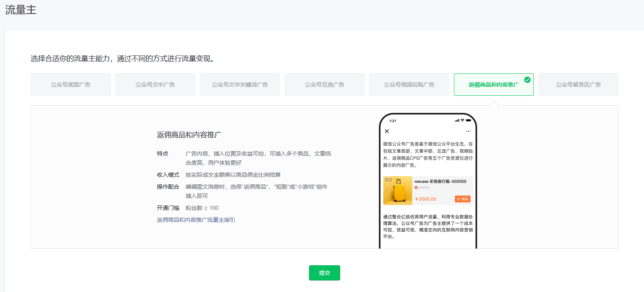Click the yellow suitcase product thumbnail
The image size is (644, 292).
398,191
